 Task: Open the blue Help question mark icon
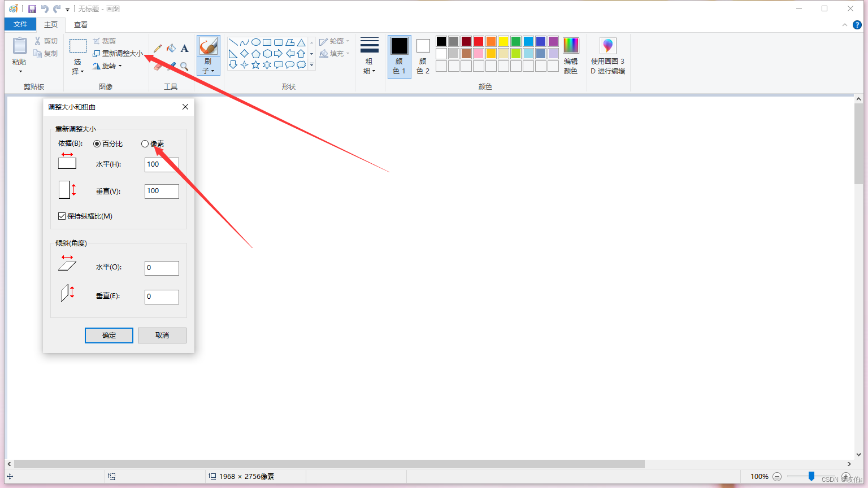point(857,25)
